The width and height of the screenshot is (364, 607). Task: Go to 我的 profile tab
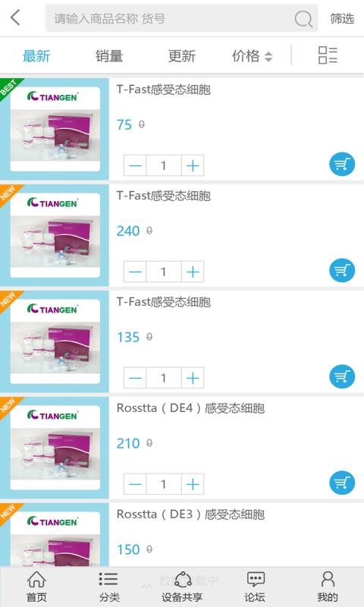click(x=328, y=587)
